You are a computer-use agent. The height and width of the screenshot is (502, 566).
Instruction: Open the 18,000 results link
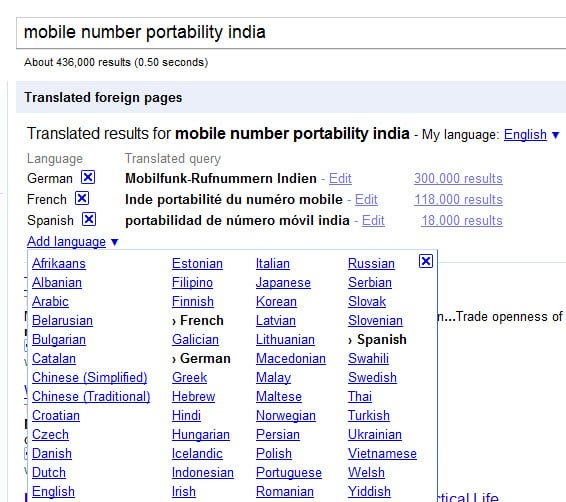(x=462, y=220)
